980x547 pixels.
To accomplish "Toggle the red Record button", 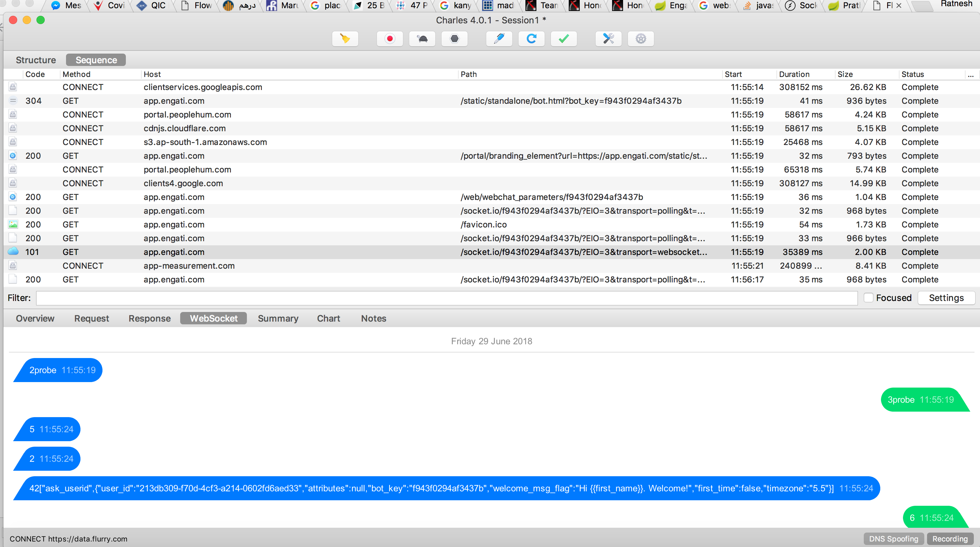I will (x=390, y=39).
